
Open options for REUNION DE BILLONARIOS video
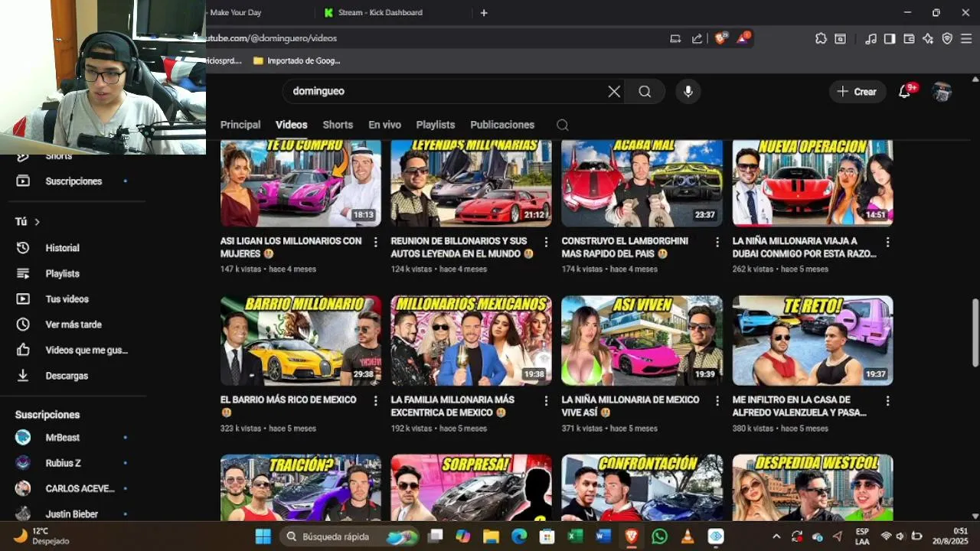[x=546, y=242]
